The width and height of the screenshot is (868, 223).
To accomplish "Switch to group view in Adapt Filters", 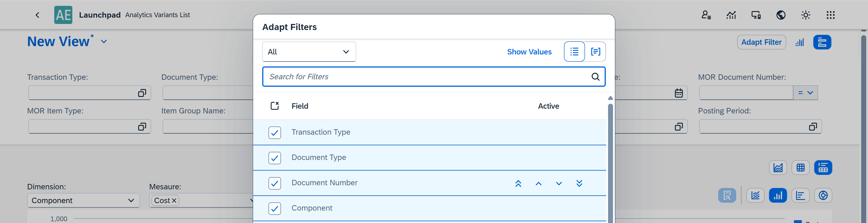I will pos(595,52).
